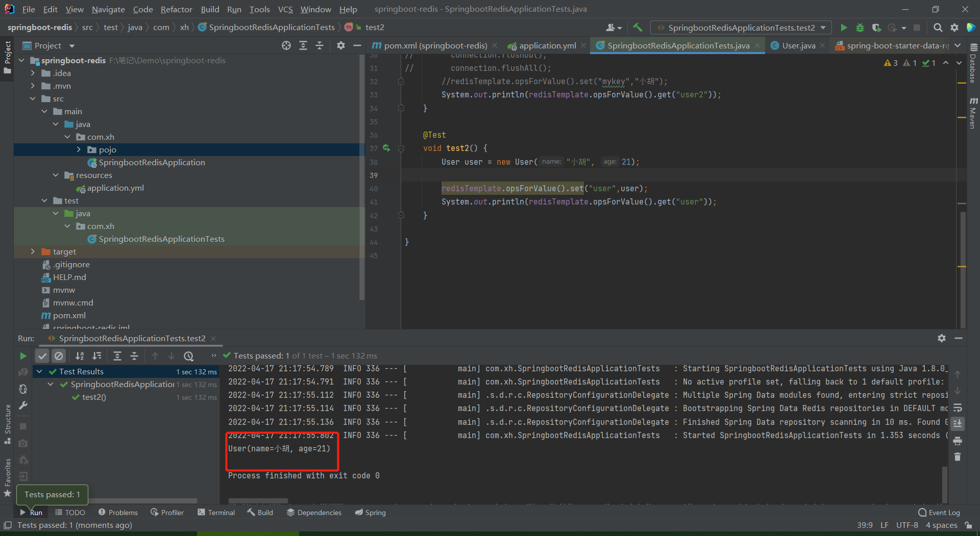Expand the target folder
This screenshot has height=536, width=980.
[x=33, y=251]
